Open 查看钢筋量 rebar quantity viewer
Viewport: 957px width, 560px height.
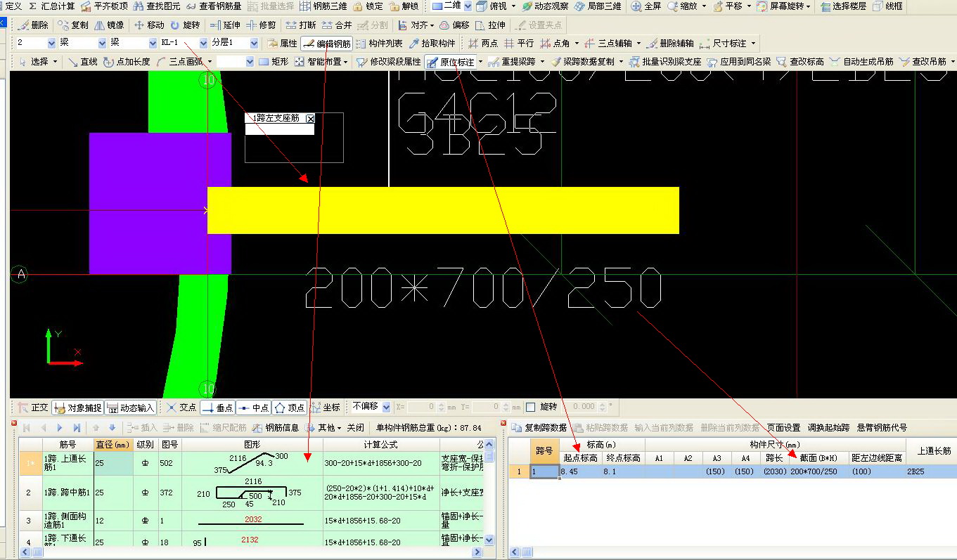point(214,6)
